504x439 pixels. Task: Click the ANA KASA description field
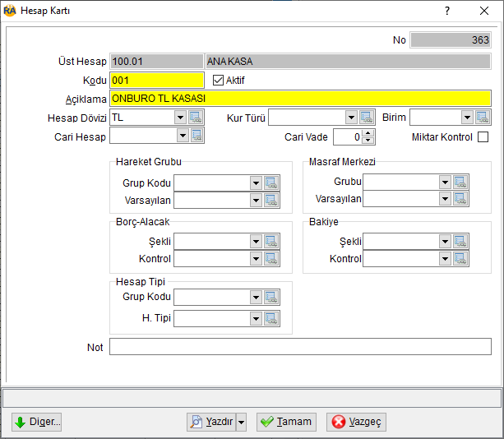coord(348,61)
